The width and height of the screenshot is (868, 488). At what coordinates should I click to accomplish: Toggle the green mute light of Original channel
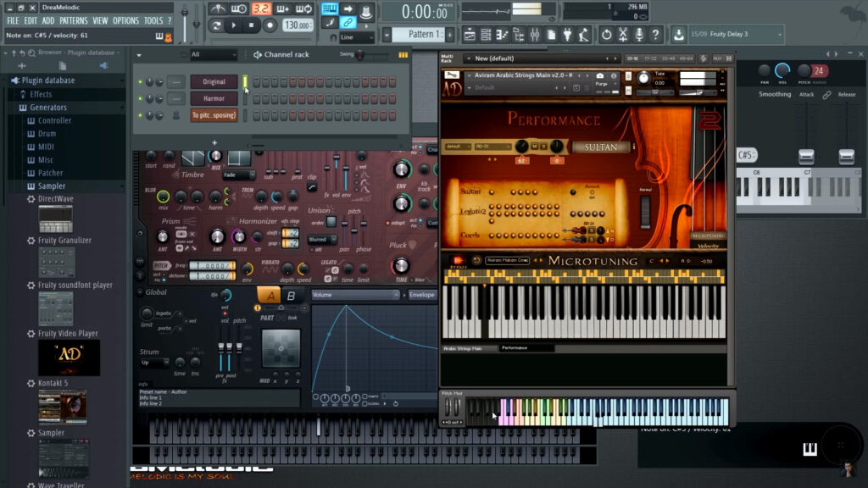pos(140,82)
